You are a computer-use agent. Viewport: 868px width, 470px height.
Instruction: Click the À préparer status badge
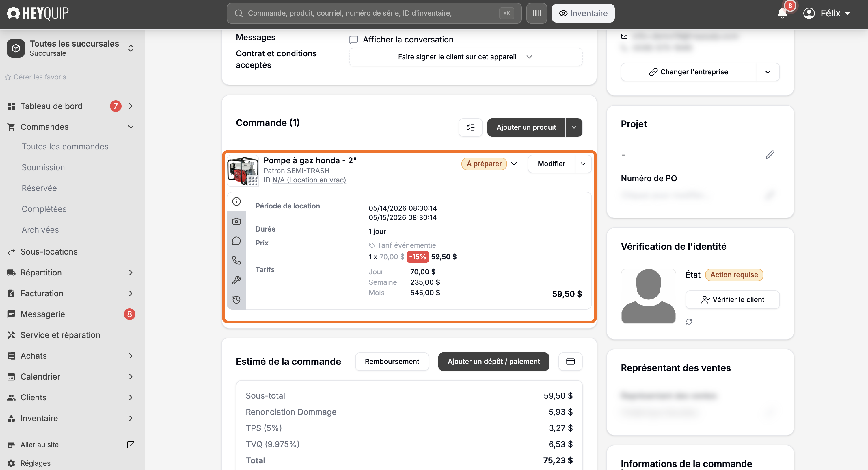tap(484, 164)
